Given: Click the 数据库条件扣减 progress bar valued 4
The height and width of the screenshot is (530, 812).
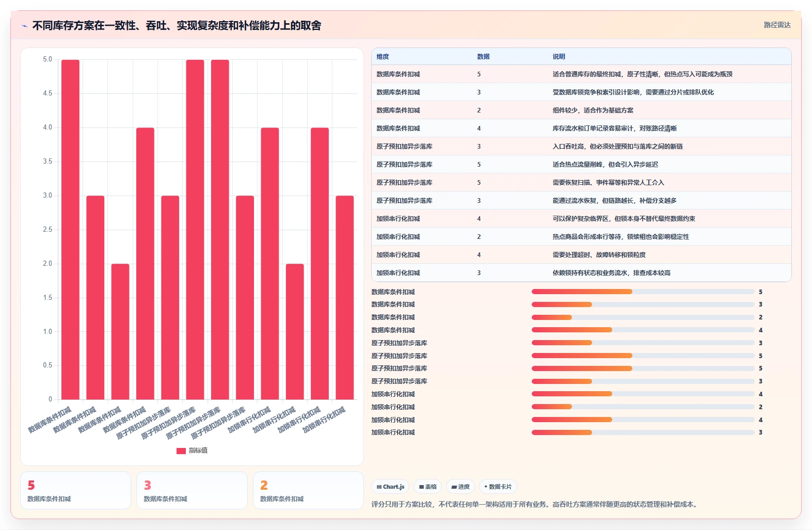Looking at the screenshot, I should pyautogui.click(x=643, y=330).
